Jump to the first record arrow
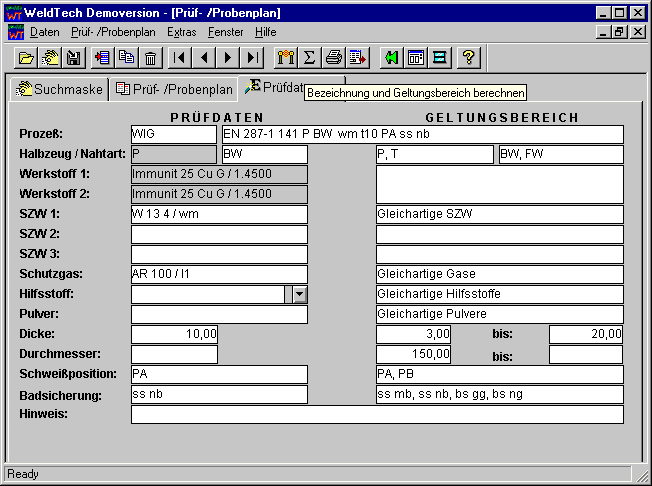652x486 pixels. [x=182, y=57]
